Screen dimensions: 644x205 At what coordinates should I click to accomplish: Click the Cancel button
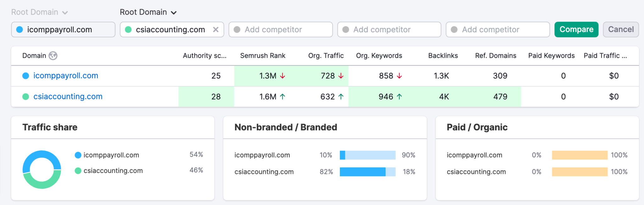621,30
